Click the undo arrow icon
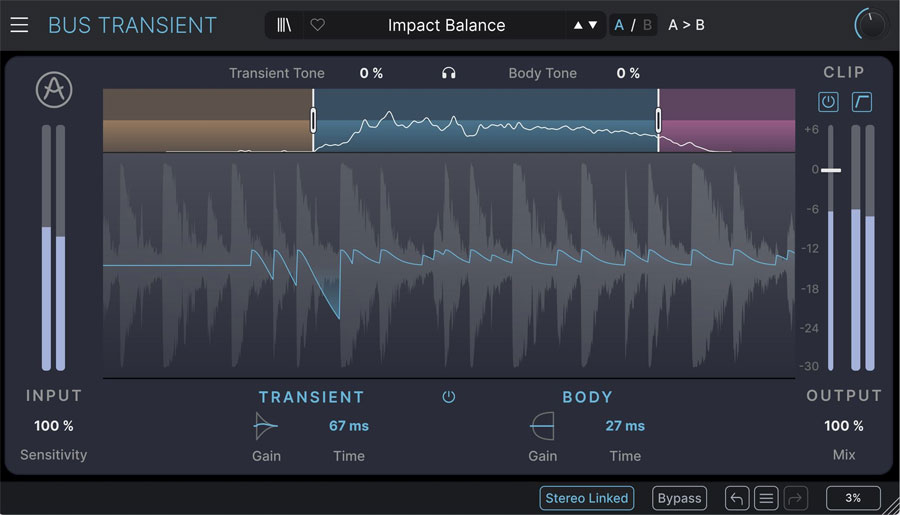900x515 pixels. pyautogui.click(x=736, y=498)
